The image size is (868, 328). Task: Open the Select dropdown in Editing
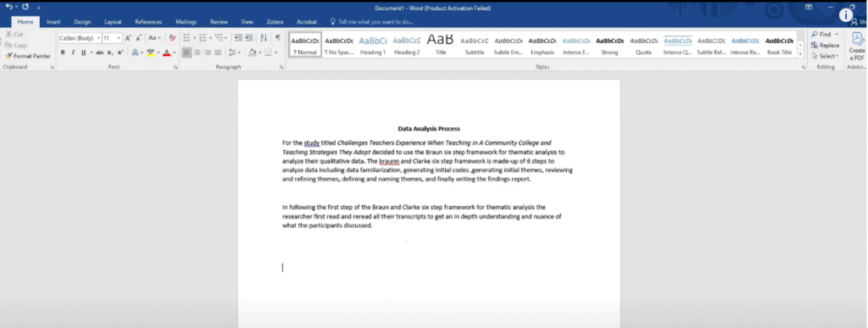(825, 56)
